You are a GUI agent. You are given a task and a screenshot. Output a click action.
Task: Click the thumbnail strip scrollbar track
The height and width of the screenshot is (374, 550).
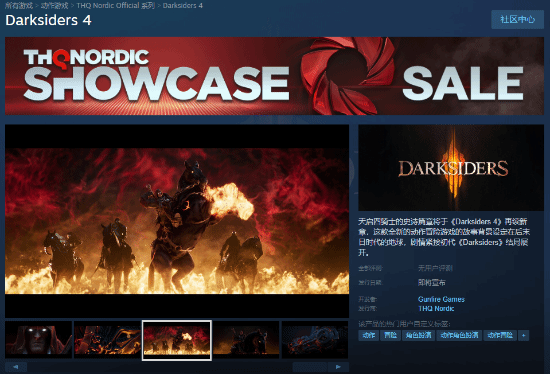pyautogui.click(x=177, y=367)
